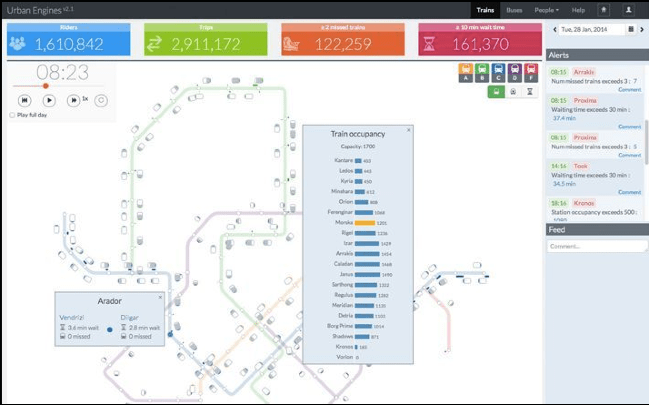The width and height of the screenshot is (649, 405).
Task: Click the hourglass icon on wait card
Action: [429, 44]
